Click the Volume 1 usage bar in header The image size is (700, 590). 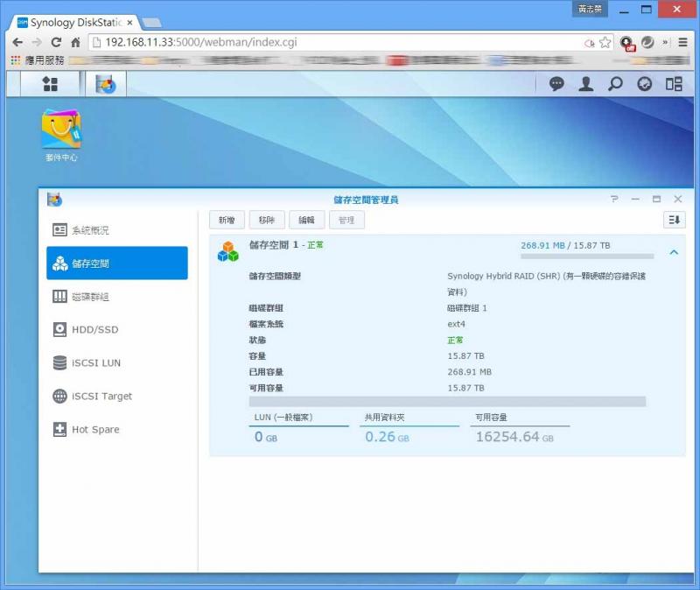tap(587, 256)
